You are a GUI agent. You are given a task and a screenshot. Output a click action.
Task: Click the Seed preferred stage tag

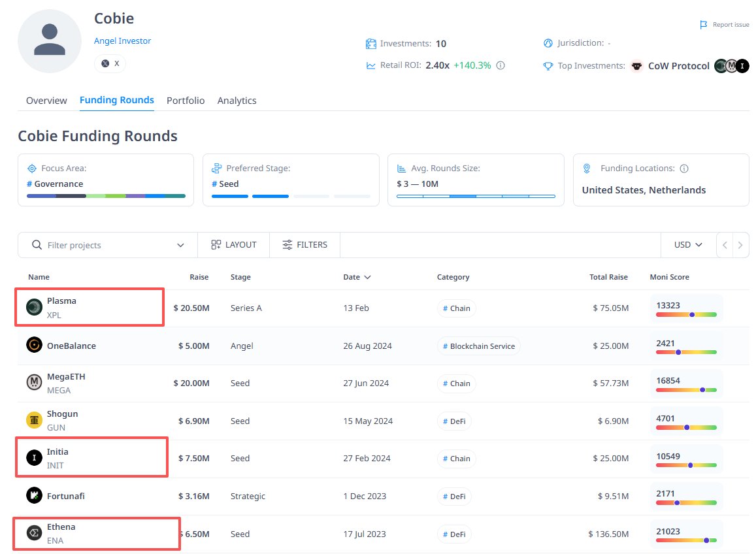point(225,184)
